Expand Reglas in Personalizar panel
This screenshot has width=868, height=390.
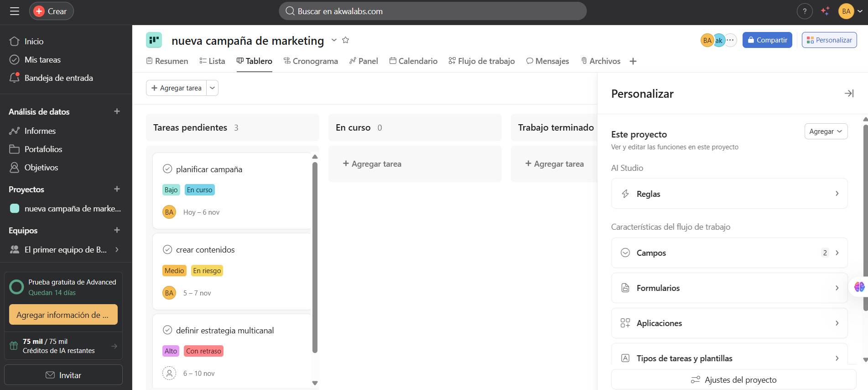[x=729, y=194]
